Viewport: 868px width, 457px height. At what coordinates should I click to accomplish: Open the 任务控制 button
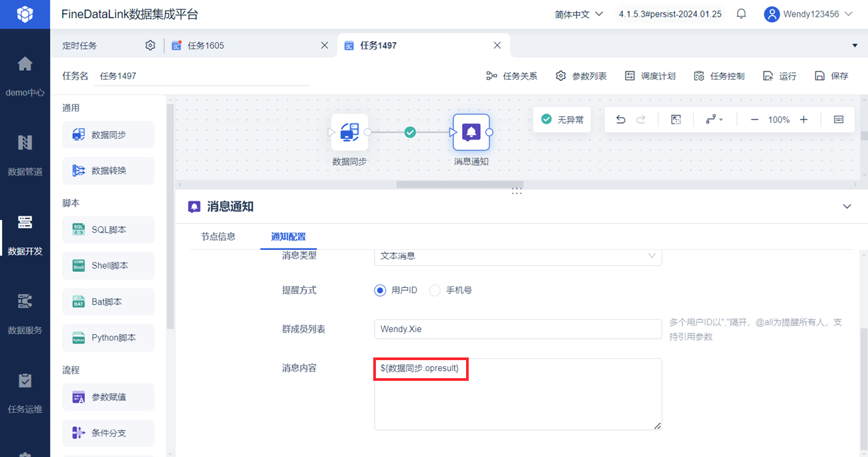[719, 76]
